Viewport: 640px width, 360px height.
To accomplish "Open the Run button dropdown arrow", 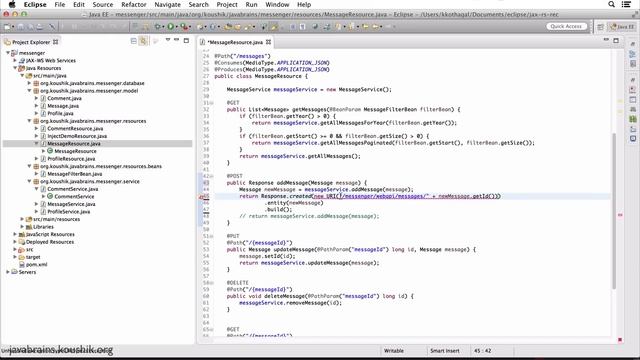I will (x=176, y=27).
